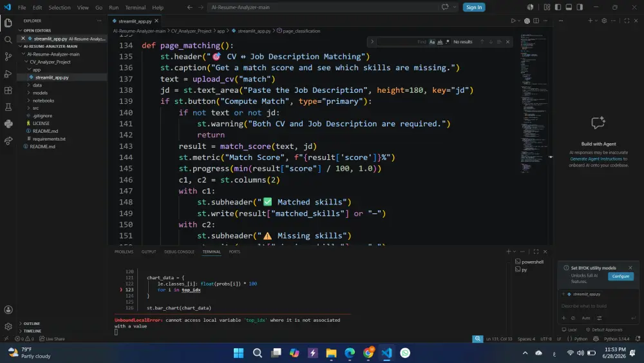The height and width of the screenshot is (363, 644).
Task: Open the Testing flask view
Action: coord(8,107)
